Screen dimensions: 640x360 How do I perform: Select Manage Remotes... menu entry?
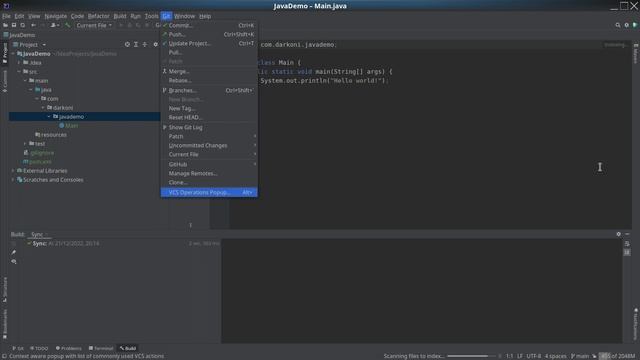coord(209,173)
